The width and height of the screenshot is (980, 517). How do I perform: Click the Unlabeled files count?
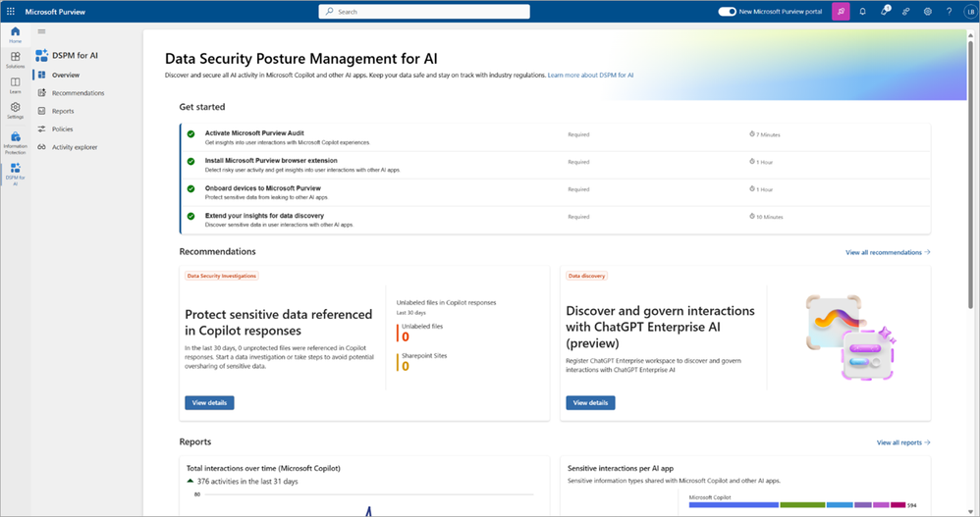point(406,337)
